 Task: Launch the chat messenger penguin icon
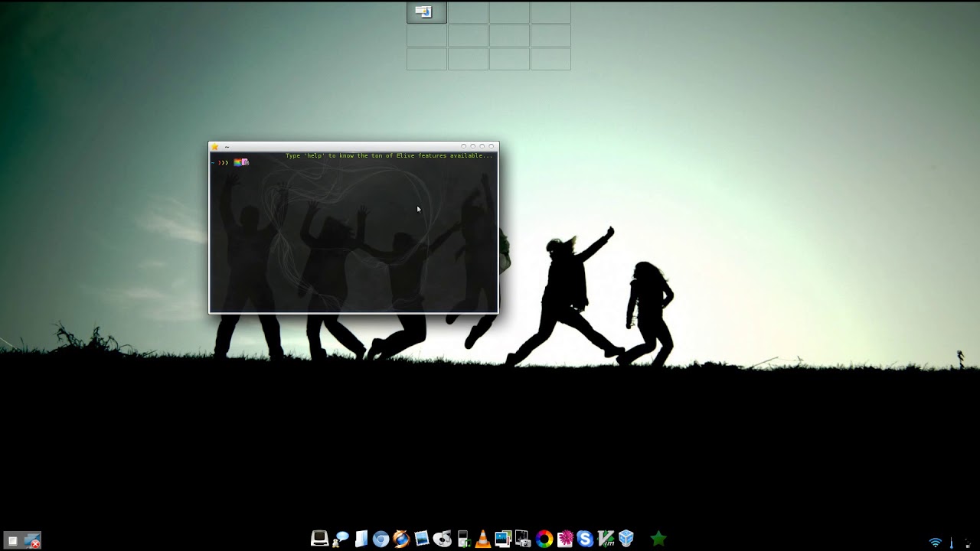point(341,539)
